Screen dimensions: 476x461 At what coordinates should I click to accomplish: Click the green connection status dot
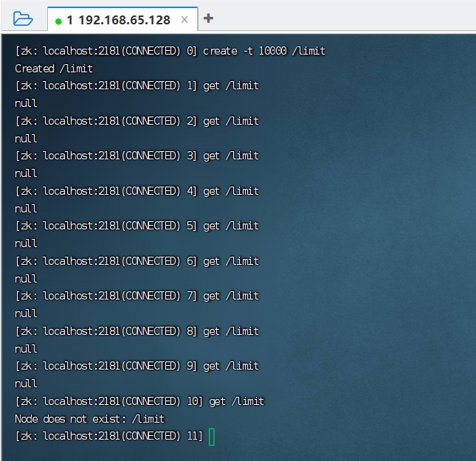(x=58, y=21)
